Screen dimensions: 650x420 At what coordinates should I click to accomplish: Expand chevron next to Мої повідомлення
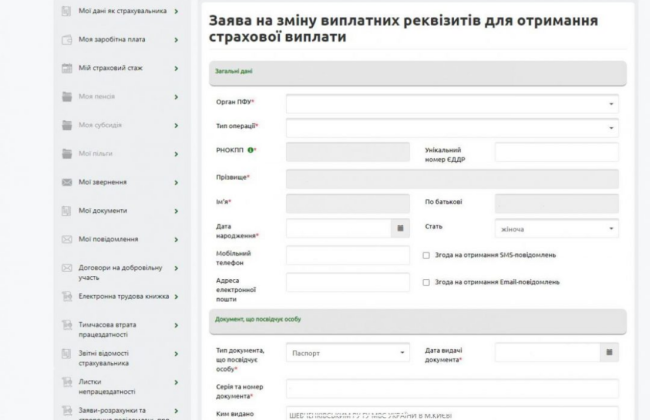pos(176,240)
